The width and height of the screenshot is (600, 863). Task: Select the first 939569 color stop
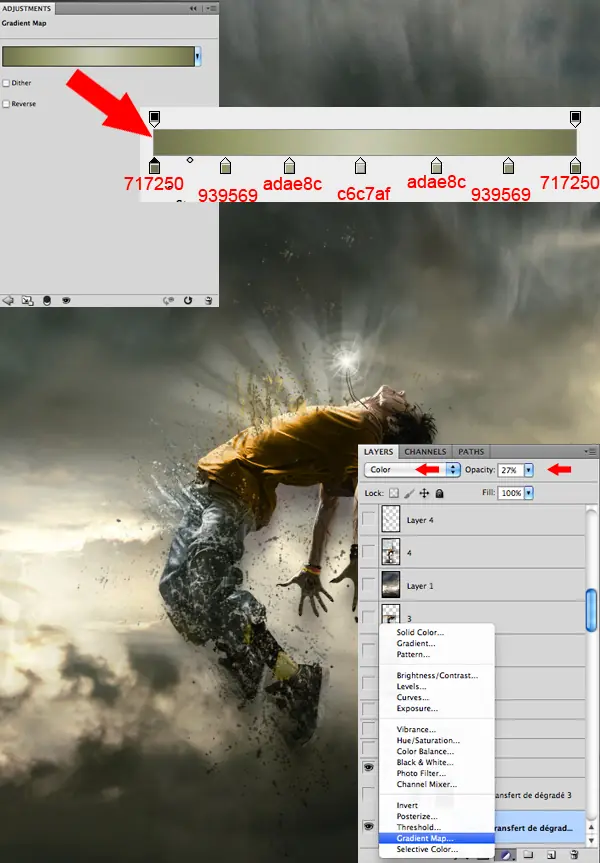225,166
